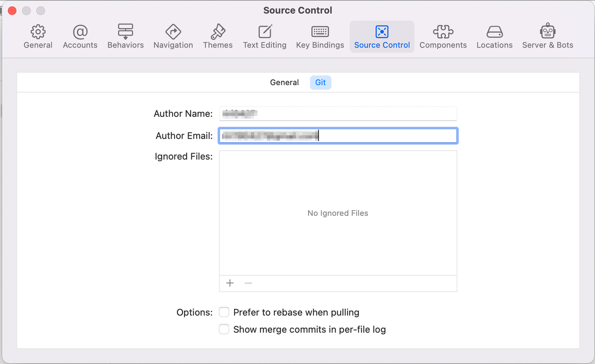Image resolution: width=595 pixels, height=364 pixels.
Task: Select the Source Control toolbar icon
Action: click(x=382, y=32)
